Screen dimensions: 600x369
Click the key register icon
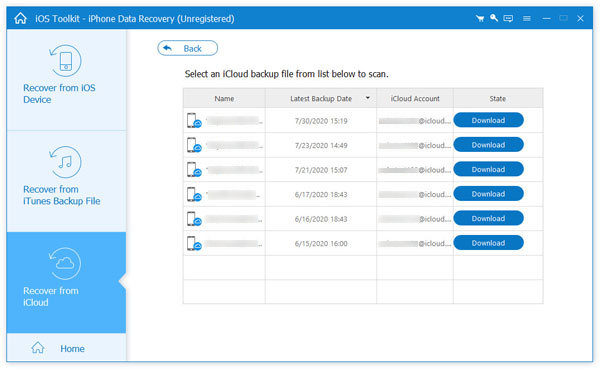point(494,18)
